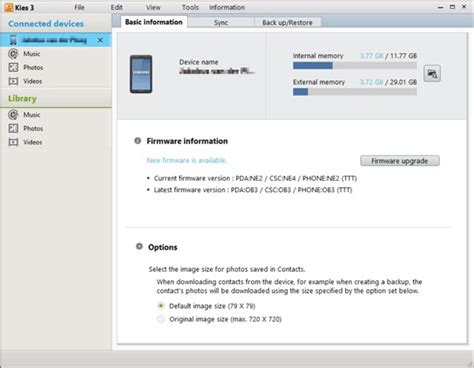Click the Connected devices heading

tap(46, 24)
